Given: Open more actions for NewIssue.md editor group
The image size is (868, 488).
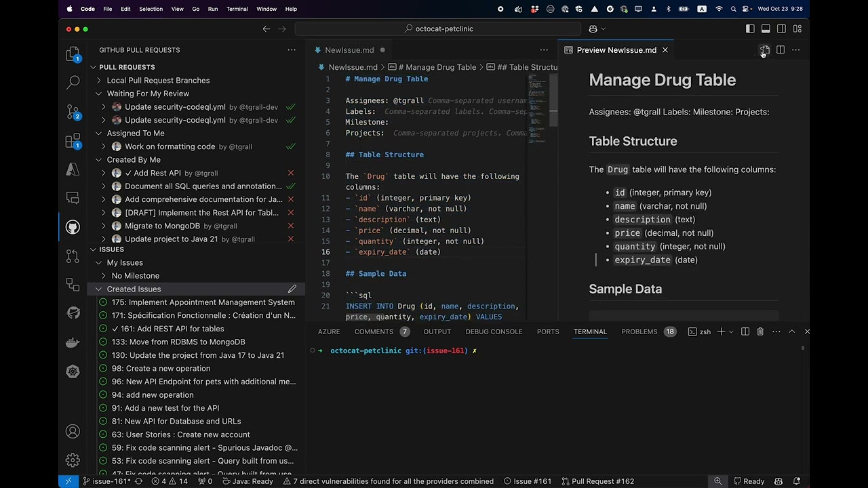Looking at the screenshot, I should point(544,50).
